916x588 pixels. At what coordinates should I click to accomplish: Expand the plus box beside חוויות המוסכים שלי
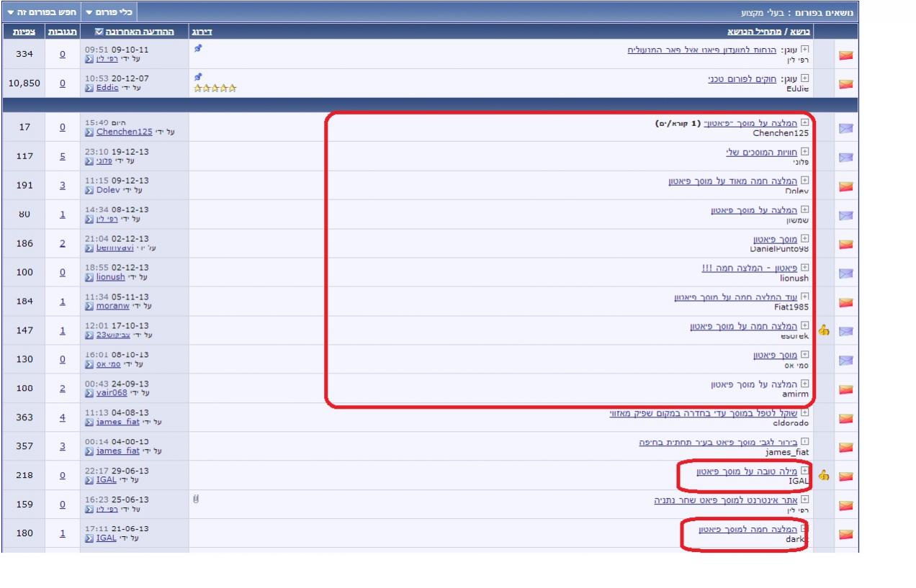[805, 152]
